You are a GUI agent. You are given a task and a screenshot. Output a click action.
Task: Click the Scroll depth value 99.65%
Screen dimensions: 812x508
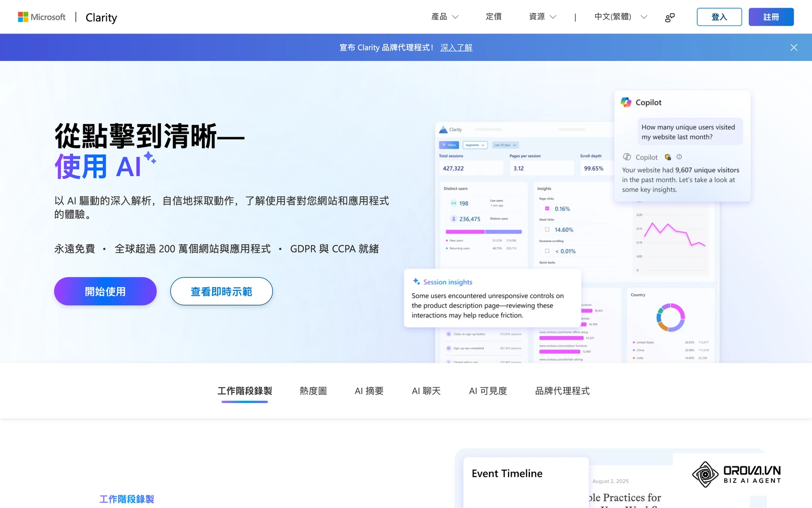click(x=594, y=168)
